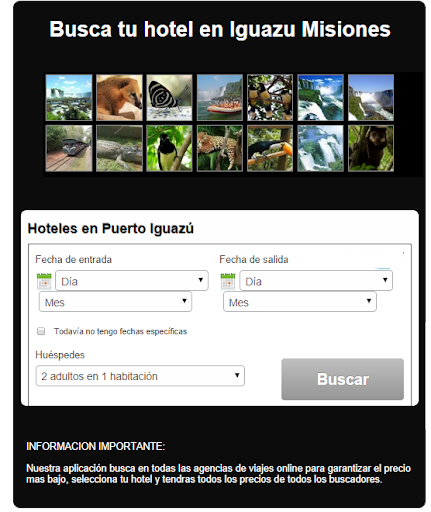
Task: Open the orange boat waterfall thumbnail
Action: tap(220, 97)
